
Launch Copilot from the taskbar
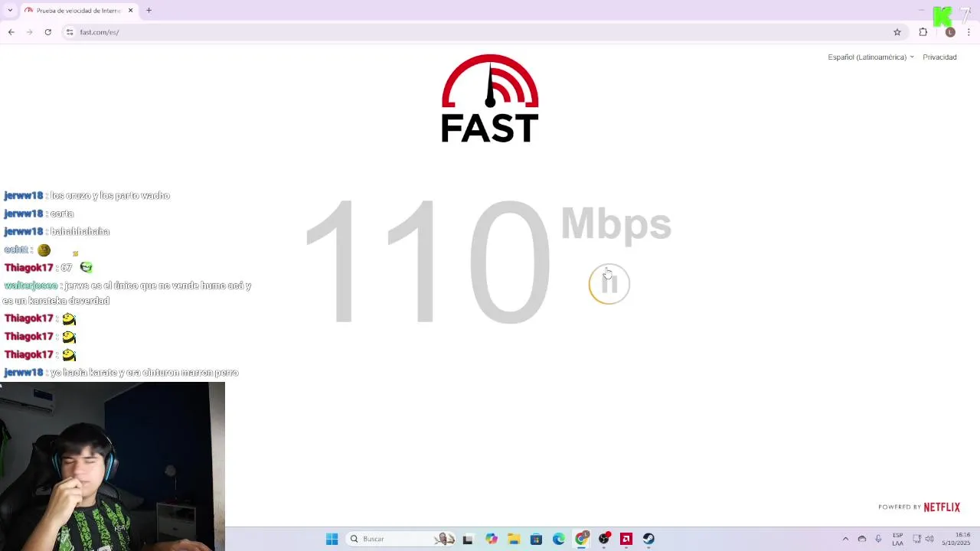491,539
